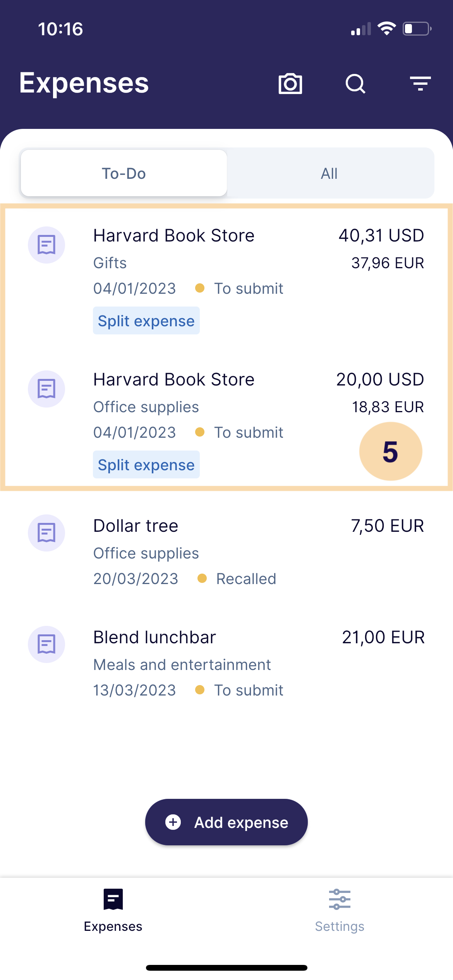The width and height of the screenshot is (453, 980).
Task: Tap the receipt icon beside the Gifts expense
Action: click(x=46, y=245)
